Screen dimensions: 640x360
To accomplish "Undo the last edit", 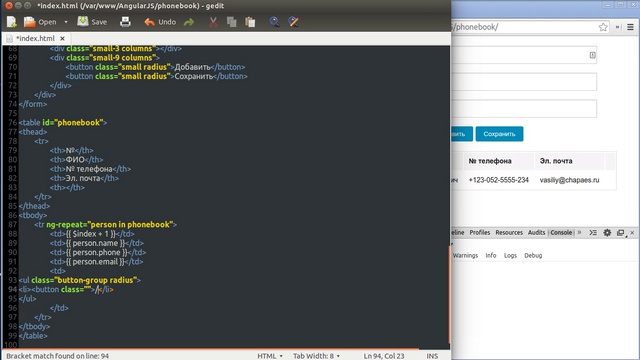I will pos(160,22).
